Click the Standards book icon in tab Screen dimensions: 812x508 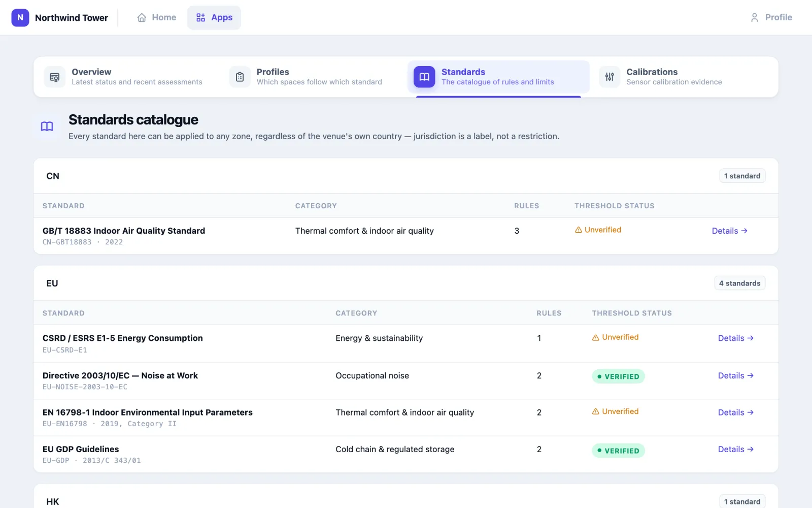click(x=424, y=77)
